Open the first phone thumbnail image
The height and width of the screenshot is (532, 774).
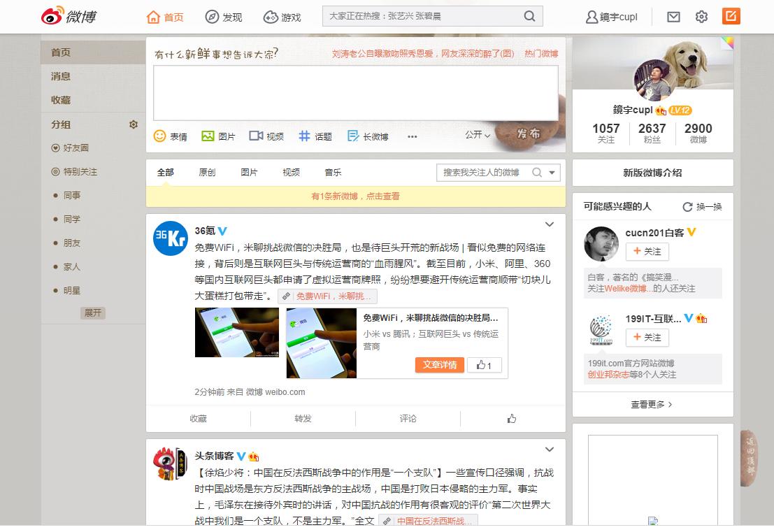(x=237, y=332)
